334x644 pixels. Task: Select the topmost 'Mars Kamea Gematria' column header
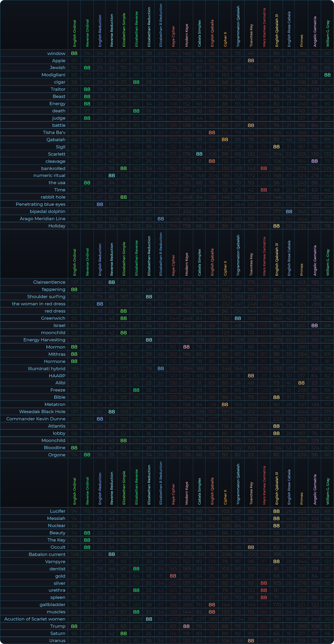click(x=264, y=27)
